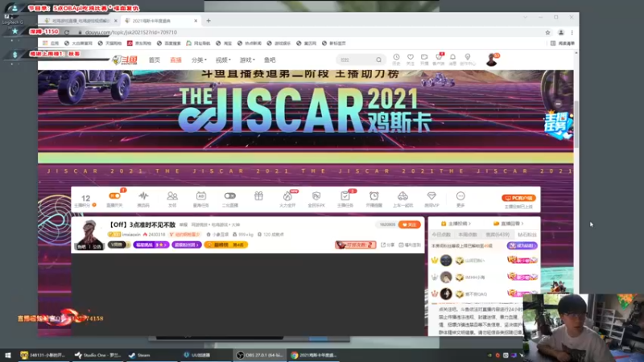The image size is (644, 362).
Task: Switch to the 钻石粉丝 tab
Action: click(x=527, y=235)
